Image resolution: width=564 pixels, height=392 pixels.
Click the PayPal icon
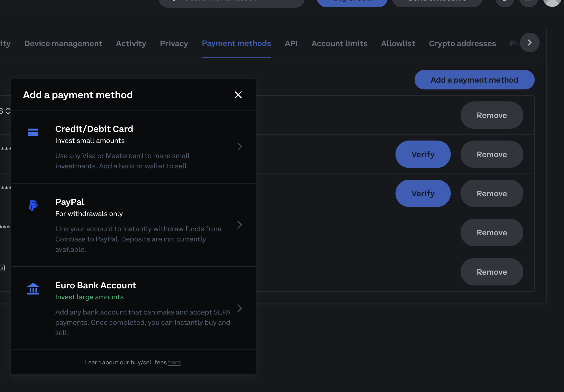34,204
